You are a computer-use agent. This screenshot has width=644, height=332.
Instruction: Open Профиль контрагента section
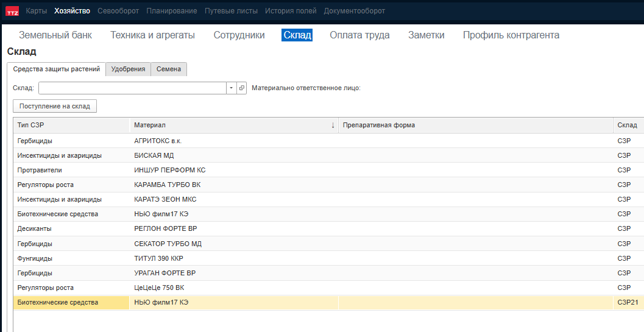(511, 35)
